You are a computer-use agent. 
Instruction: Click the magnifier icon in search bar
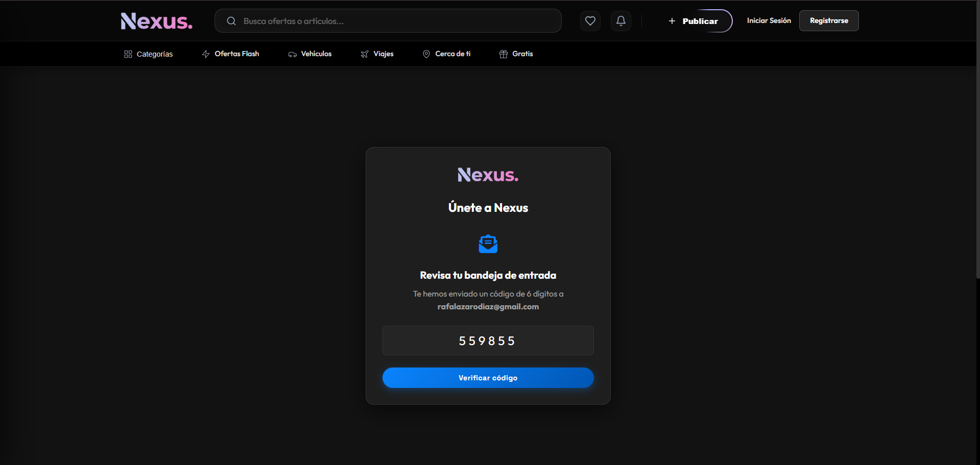[231, 21]
